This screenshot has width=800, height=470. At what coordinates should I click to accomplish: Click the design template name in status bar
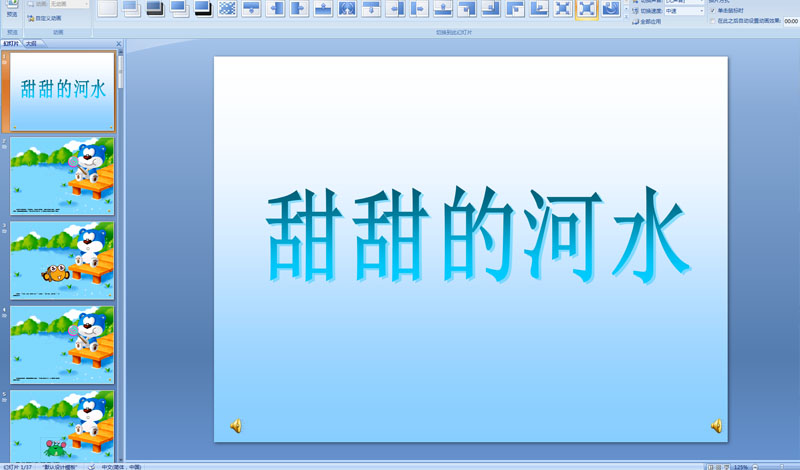point(60,466)
